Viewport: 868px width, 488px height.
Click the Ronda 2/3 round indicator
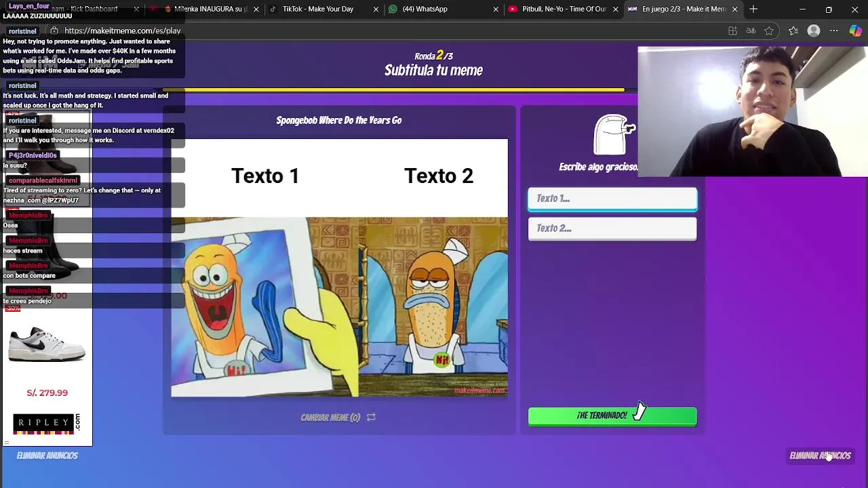pyautogui.click(x=434, y=56)
